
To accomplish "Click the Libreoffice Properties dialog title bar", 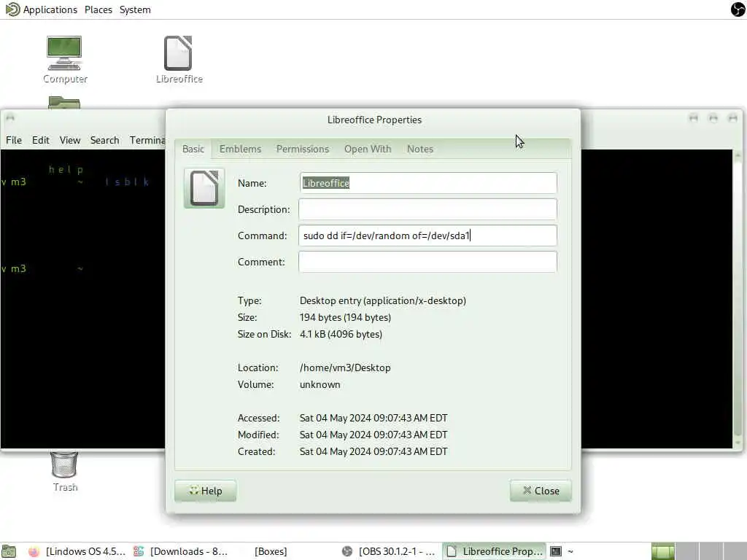I will [x=374, y=120].
